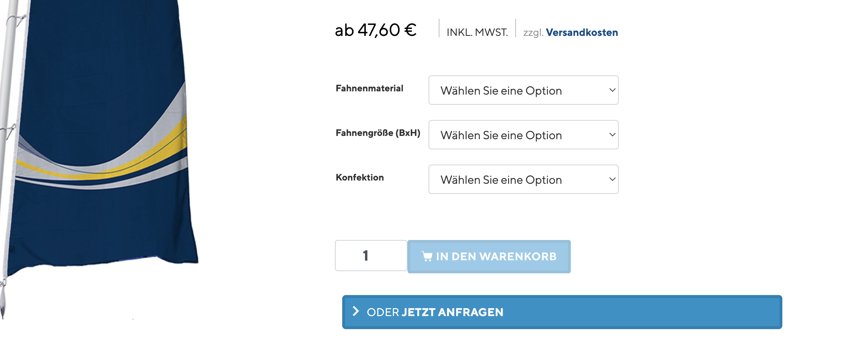Click the Fahnengröße (BxH) label
Image resolution: width=868 pixels, height=340 pixels.
pos(378,133)
